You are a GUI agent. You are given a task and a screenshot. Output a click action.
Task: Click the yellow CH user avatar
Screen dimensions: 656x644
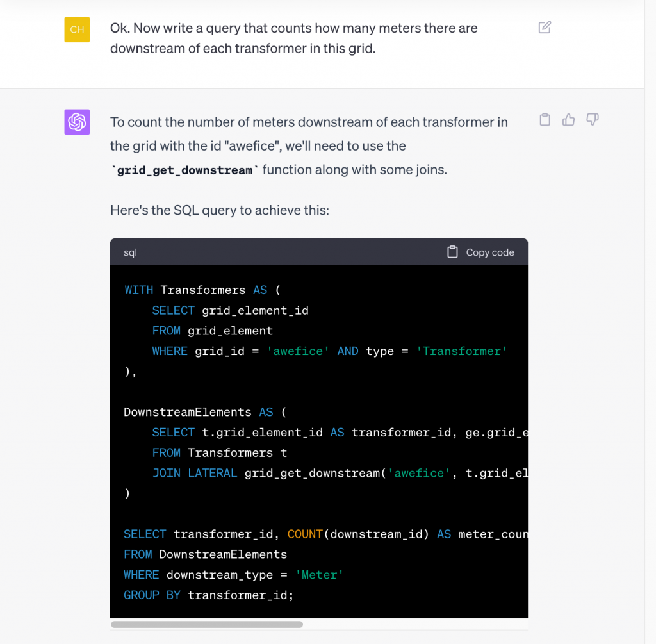click(77, 29)
